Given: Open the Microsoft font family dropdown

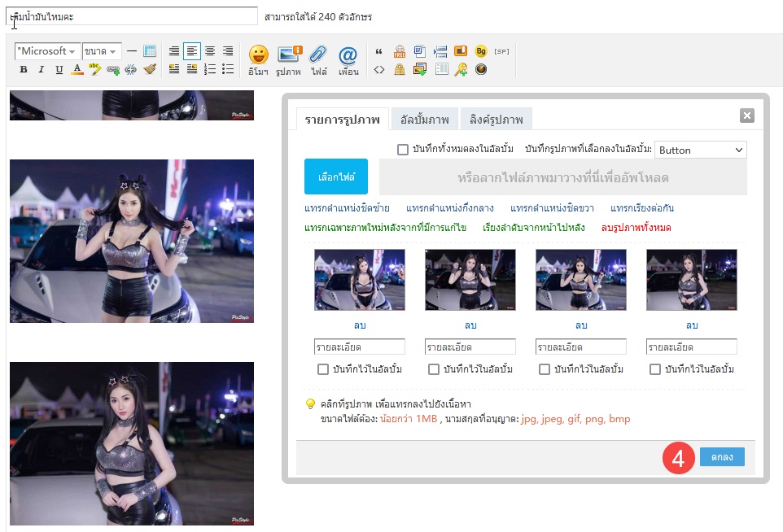Looking at the screenshot, I should click(x=47, y=51).
